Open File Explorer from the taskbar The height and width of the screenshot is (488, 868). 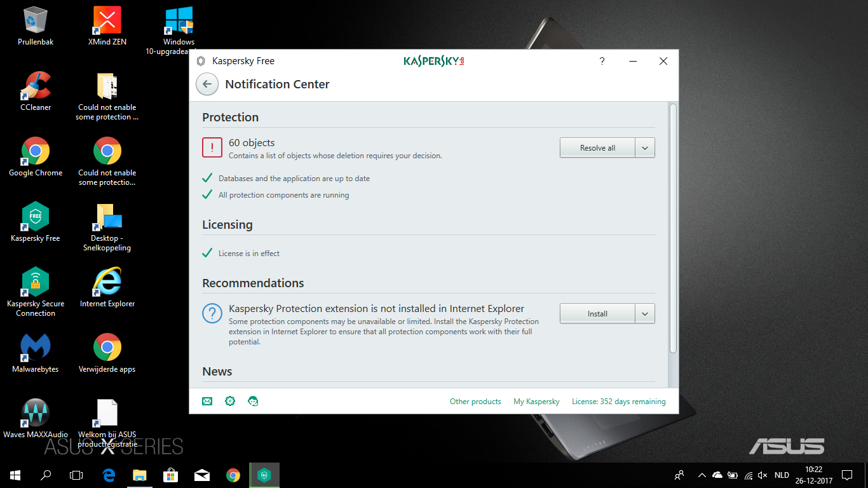coord(139,475)
